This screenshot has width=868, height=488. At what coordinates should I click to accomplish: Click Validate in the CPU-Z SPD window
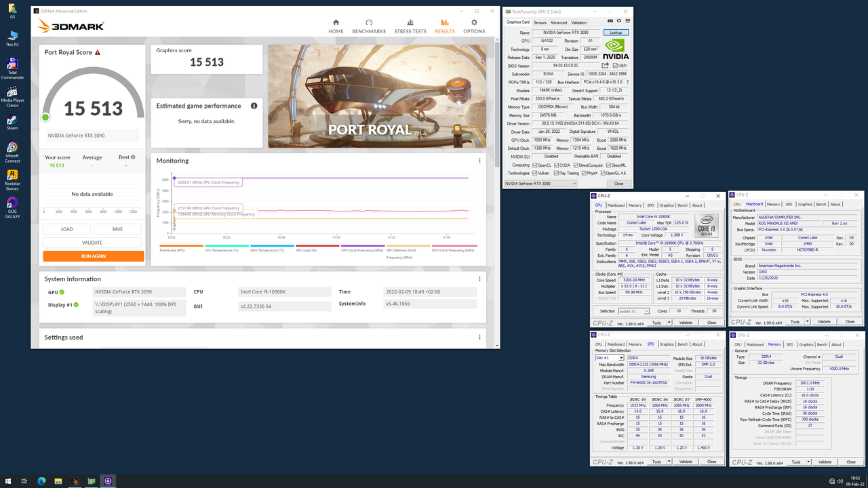(x=686, y=462)
